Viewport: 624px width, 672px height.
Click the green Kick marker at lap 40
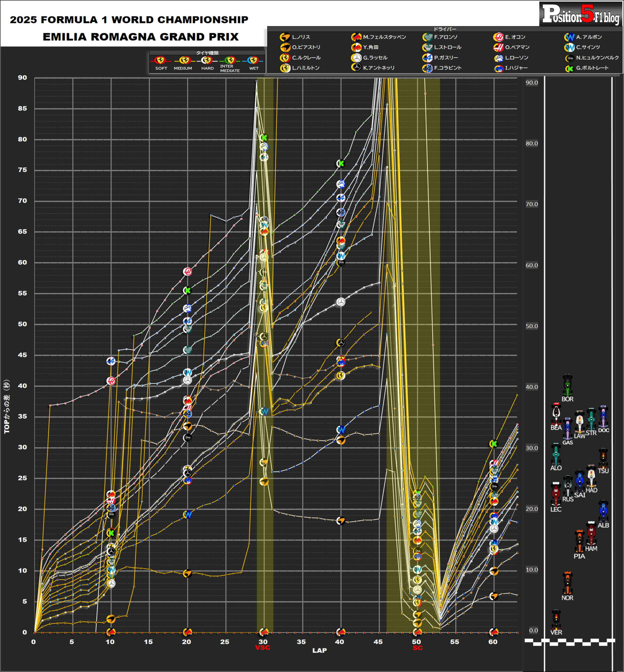341,164
